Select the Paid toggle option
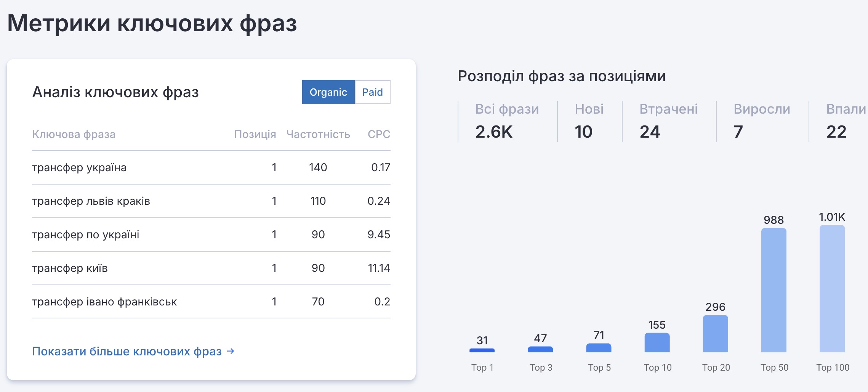The height and width of the screenshot is (392, 868). click(x=372, y=92)
